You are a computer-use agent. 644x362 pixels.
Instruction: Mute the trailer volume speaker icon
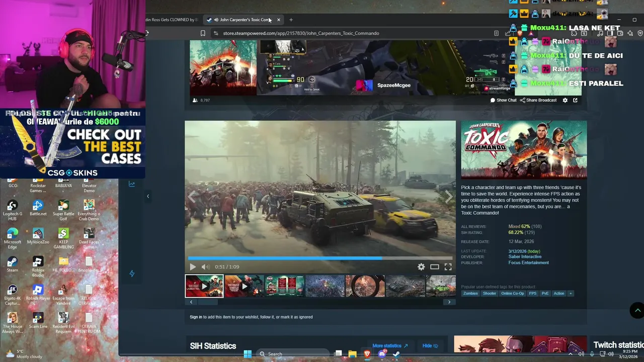coord(205,267)
